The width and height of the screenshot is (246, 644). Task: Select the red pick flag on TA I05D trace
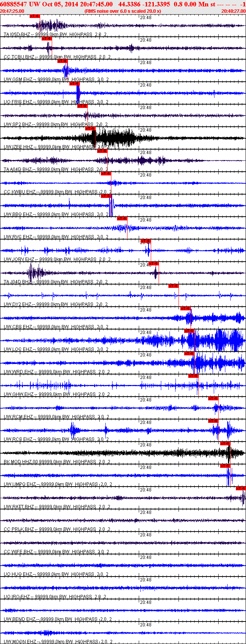point(34,16)
